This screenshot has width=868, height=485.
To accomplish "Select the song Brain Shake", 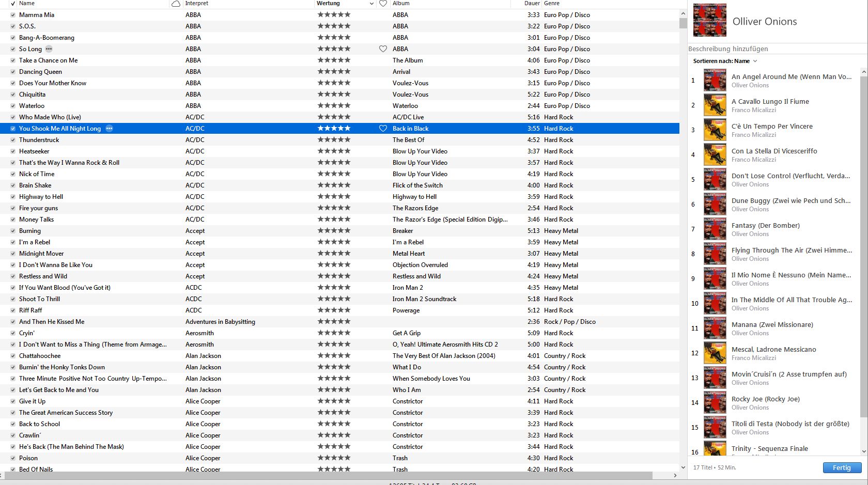I will point(35,185).
